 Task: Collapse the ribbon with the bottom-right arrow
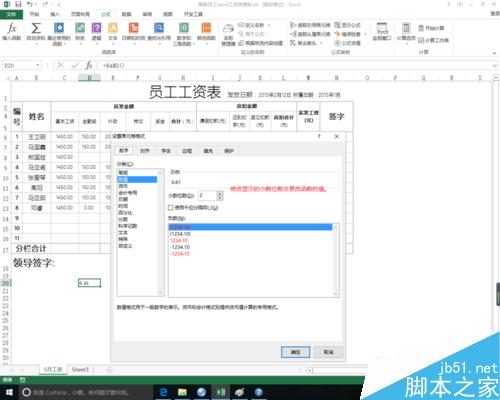pos(494,53)
